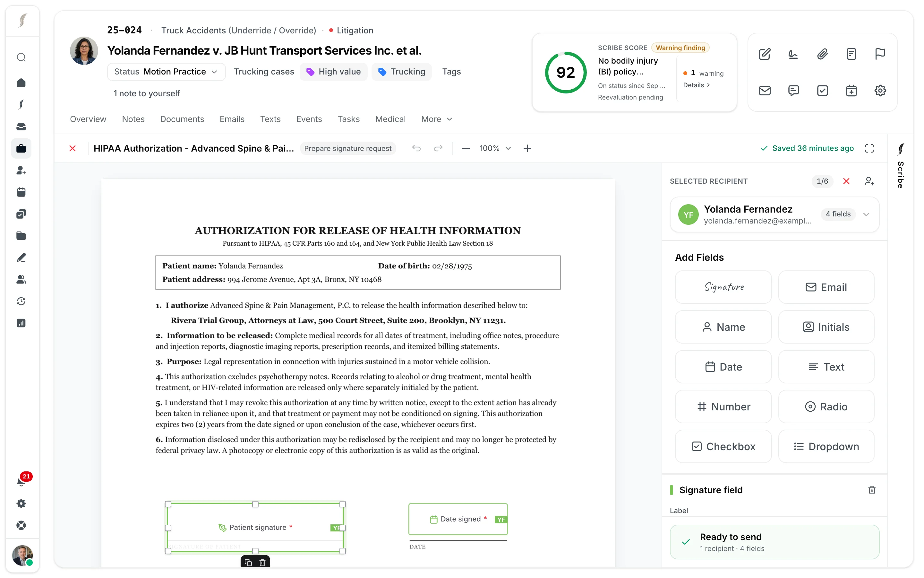The width and height of the screenshot is (924, 578).
Task: Open the Tasks tab
Action: click(348, 119)
